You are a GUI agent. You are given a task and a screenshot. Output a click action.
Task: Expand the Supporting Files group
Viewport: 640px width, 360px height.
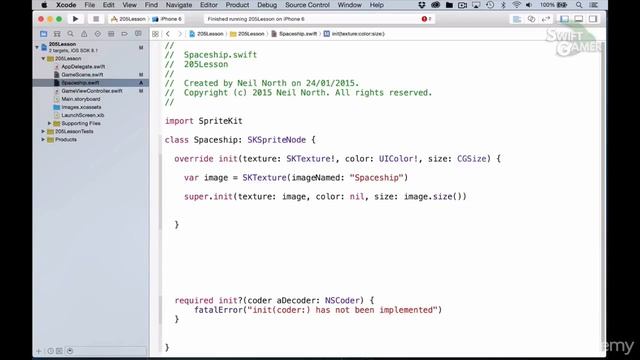pos(49,123)
